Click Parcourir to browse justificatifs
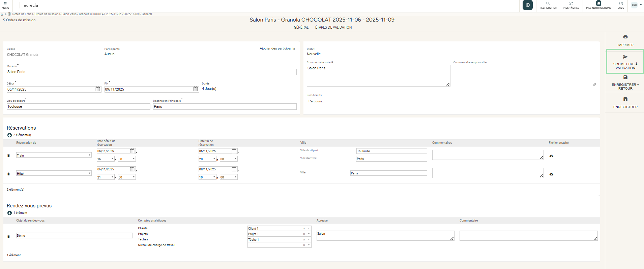Screen dimensions: 644x269 tap(317, 101)
